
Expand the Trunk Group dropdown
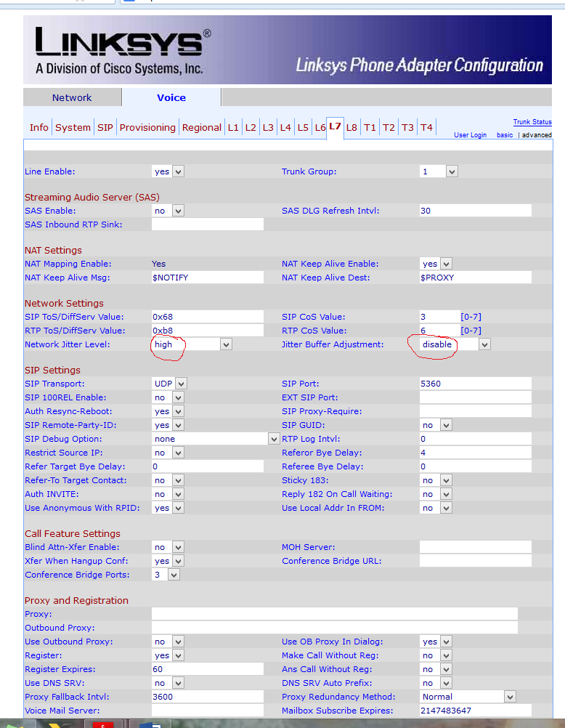(439, 171)
